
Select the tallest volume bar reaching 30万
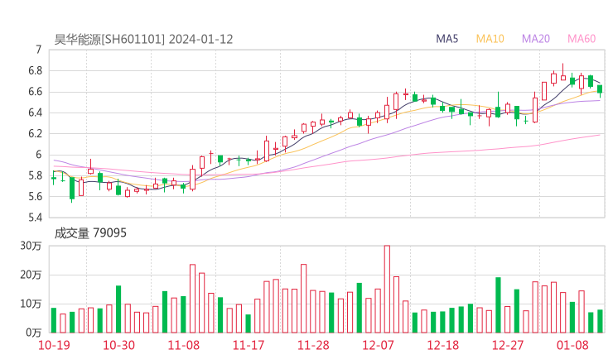point(387,289)
